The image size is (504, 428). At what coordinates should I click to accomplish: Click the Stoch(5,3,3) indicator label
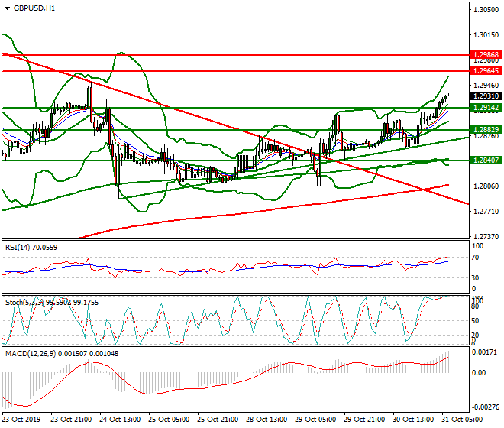pyautogui.click(x=52, y=303)
